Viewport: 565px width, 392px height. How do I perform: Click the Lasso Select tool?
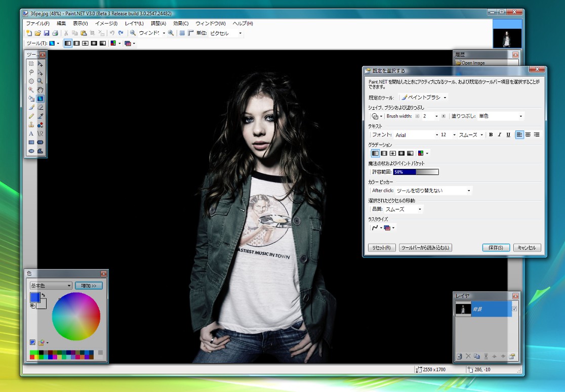click(x=31, y=72)
